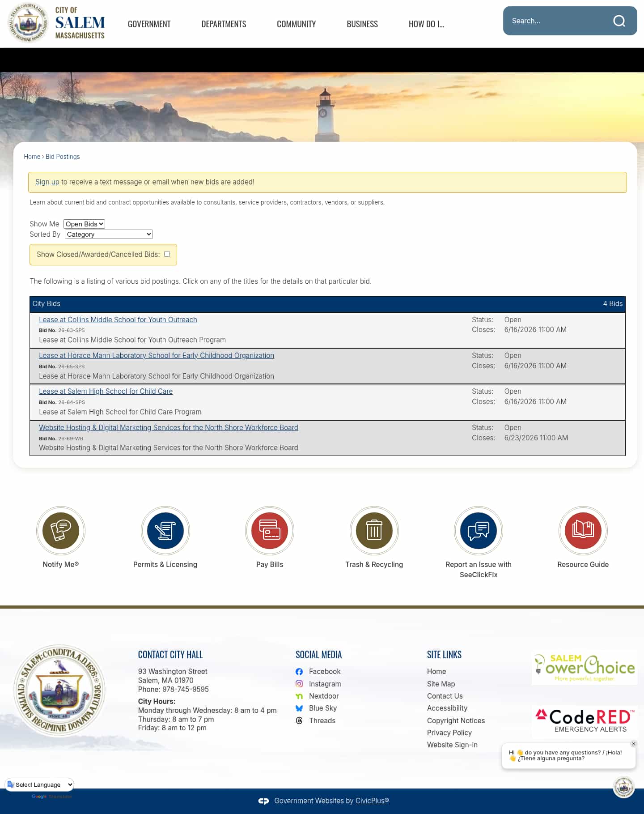Image resolution: width=644 pixels, height=814 pixels.
Task: Open the Government menu
Action: coord(149,24)
